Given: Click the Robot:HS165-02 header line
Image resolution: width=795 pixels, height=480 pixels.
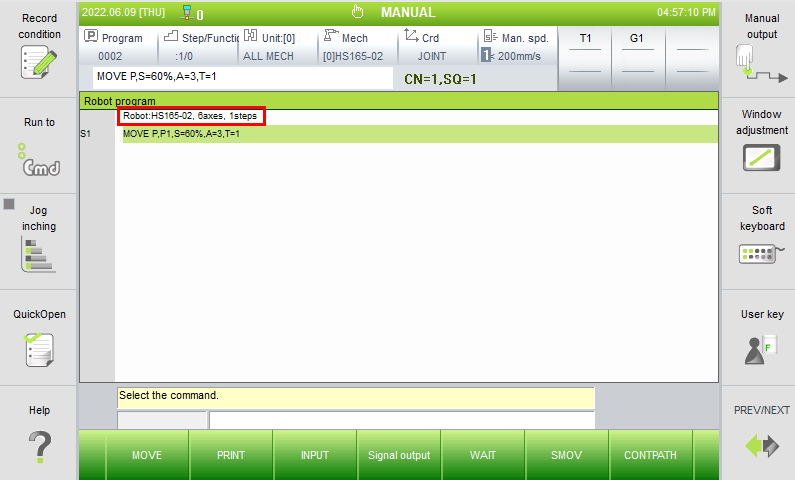Looking at the screenshot, I should tap(191, 116).
